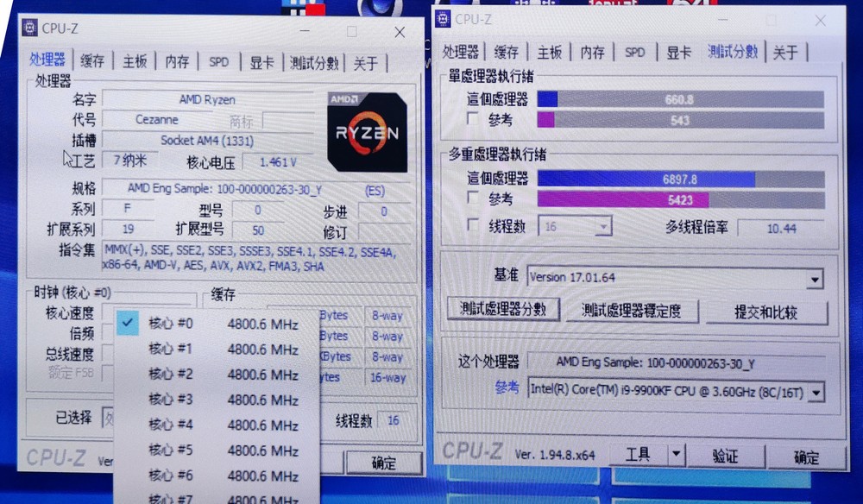The image size is (863, 504).
Task: Select 核心 #0 checkmark entry in core list
Action: point(217,324)
